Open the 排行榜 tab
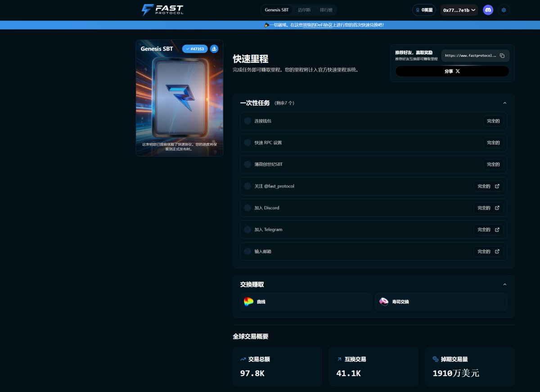The width and height of the screenshot is (540, 392). [325, 9]
